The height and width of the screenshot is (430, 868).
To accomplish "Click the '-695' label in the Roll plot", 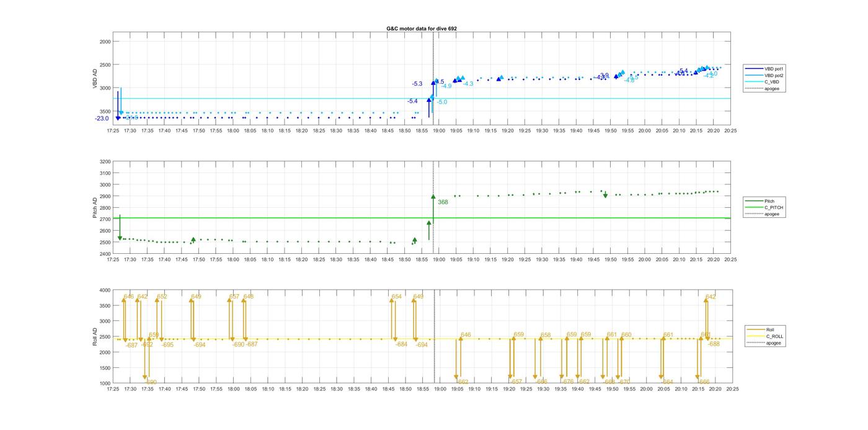I will (x=167, y=344).
